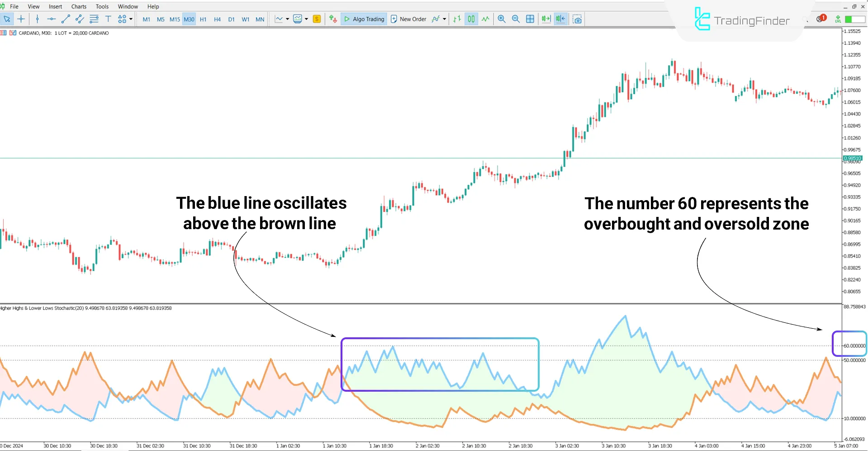The image size is (868, 451).
Task: Switch timeframe to H4
Action: point(217,19)
